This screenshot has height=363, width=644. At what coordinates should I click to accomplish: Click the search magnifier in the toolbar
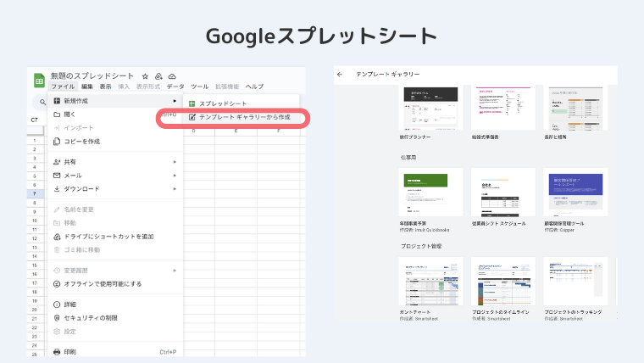click(42, 102)
